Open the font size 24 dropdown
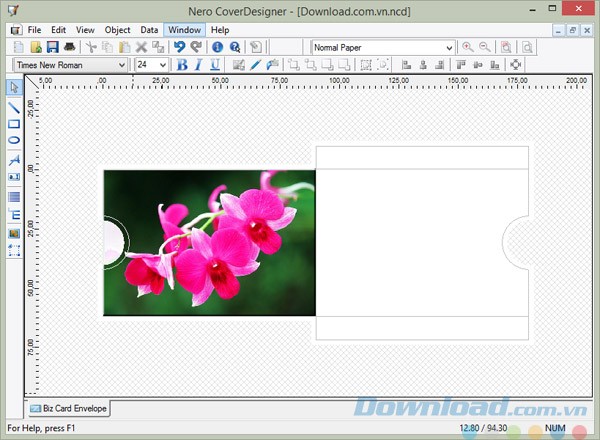Screen dimensions: 600x440 pyautogui.click(x=163, y=65)
